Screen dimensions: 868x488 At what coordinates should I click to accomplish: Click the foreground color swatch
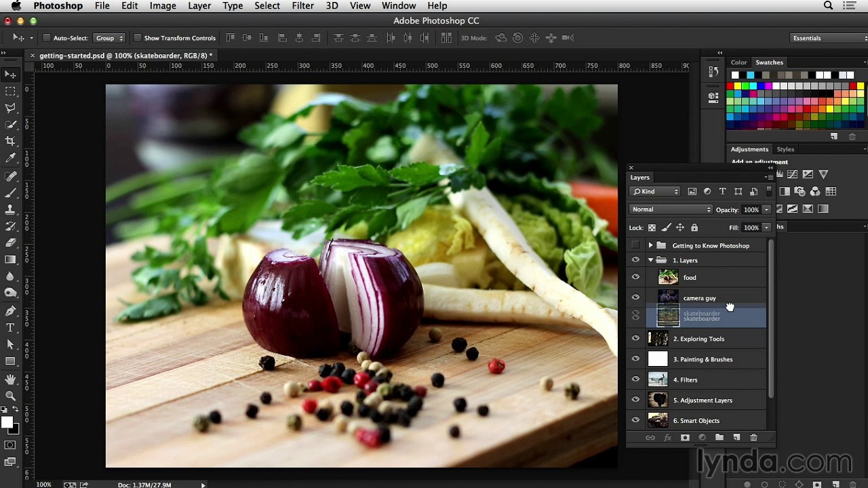pyautogui.click(x=7, y=422)
